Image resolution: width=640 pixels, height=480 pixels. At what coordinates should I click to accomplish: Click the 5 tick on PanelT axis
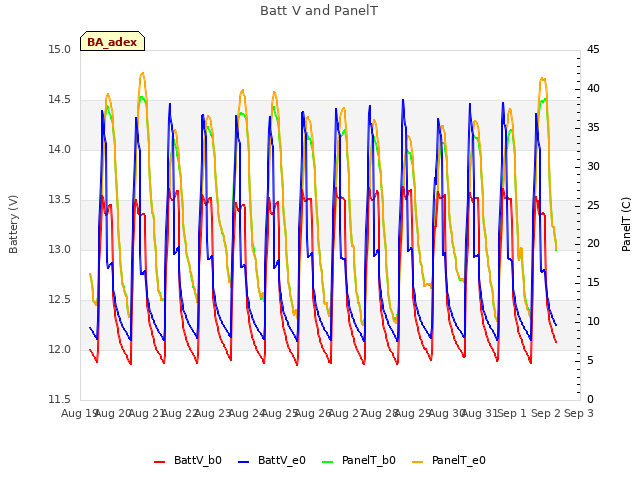590,360
